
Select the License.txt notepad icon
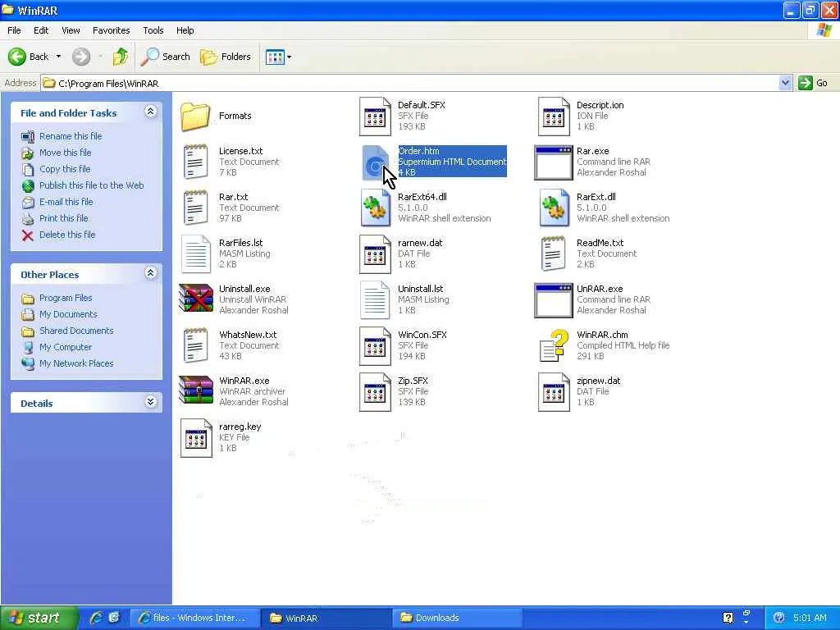[195, 162]
